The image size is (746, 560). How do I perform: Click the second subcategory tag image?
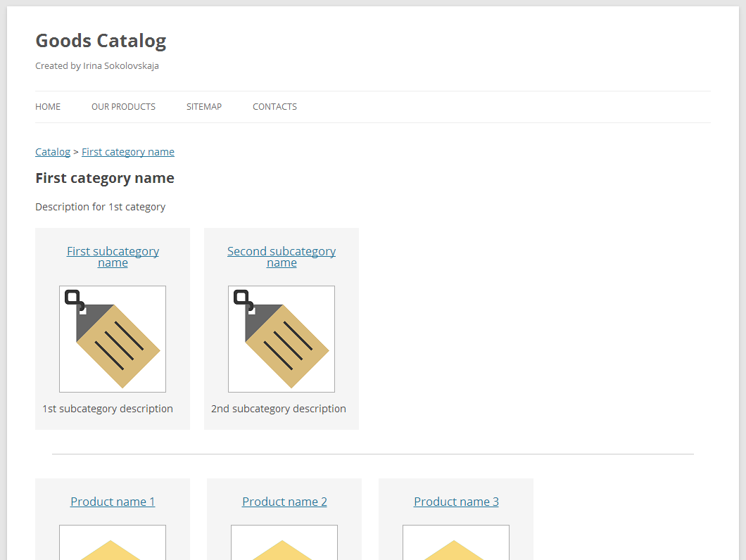point(282,339)
